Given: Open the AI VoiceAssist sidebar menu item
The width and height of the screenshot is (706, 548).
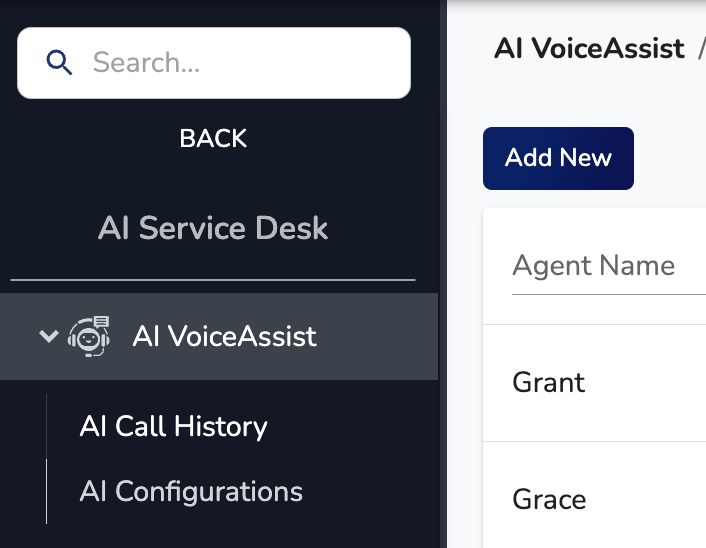Looking at the screenshot, I should [x=224, y=336].
